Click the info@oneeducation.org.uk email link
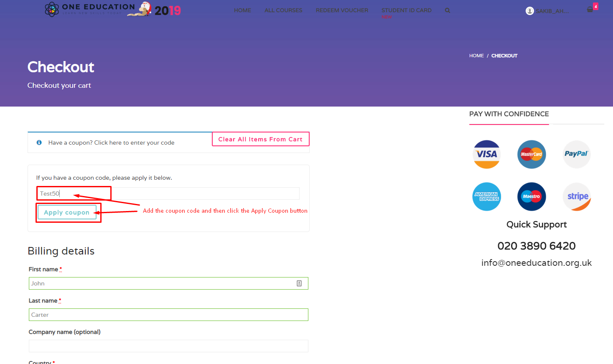This screenshot has width=613, height=364. tap(536, 262)
